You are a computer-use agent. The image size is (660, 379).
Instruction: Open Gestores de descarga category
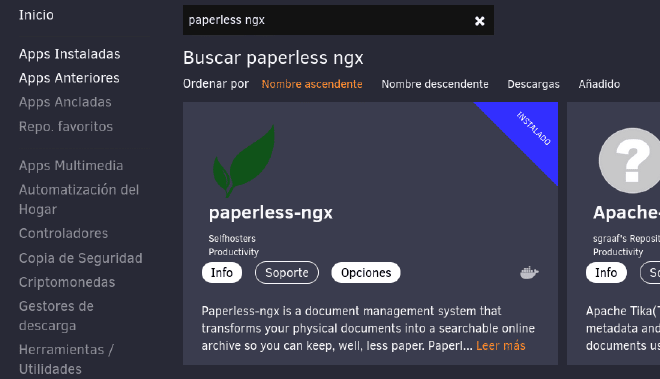[x=56, y=316]
